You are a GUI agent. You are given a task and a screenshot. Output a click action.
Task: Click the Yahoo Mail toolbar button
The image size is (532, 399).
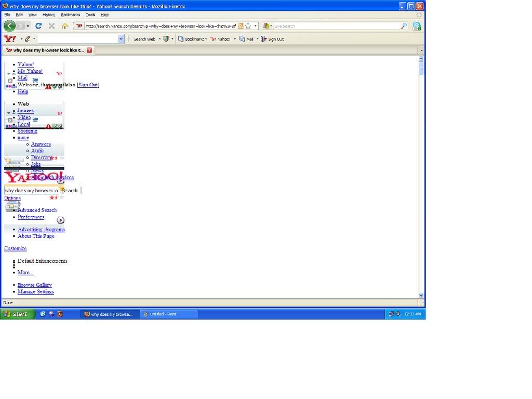[x=246, y=39]
